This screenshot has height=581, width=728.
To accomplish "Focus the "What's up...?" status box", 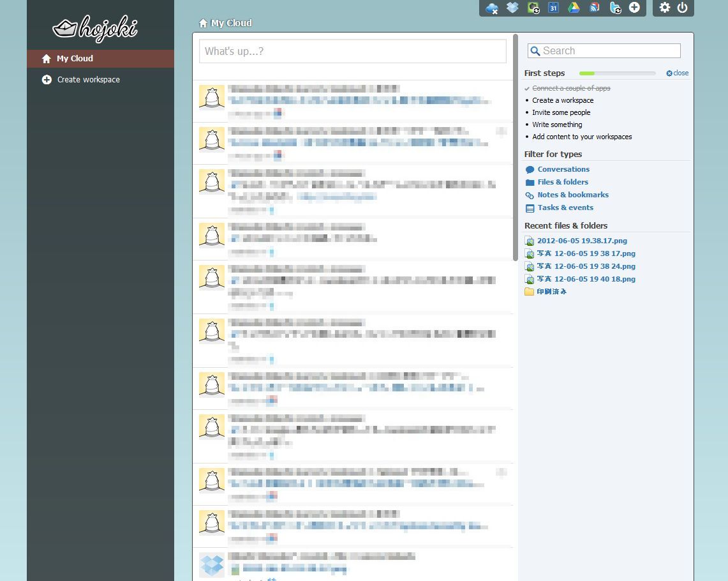I will [x=352, y=51].
